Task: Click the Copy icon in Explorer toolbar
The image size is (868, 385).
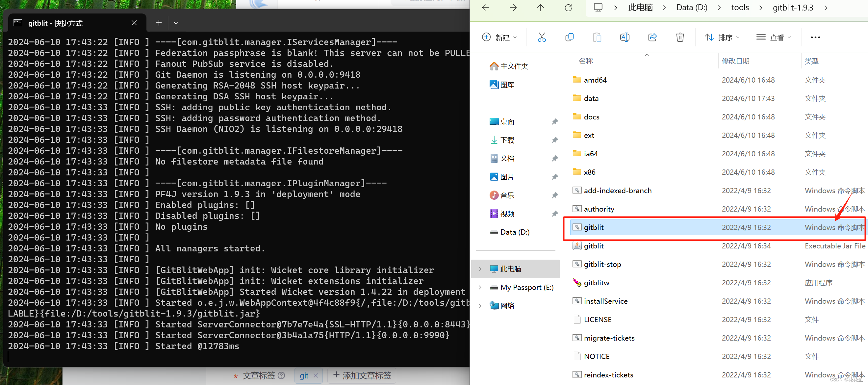Action: [569, 38]
